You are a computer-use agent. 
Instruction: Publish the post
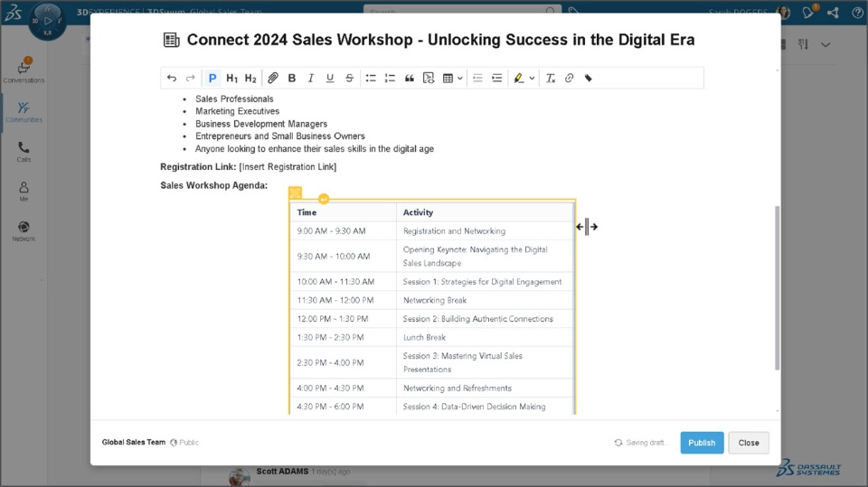702,443
